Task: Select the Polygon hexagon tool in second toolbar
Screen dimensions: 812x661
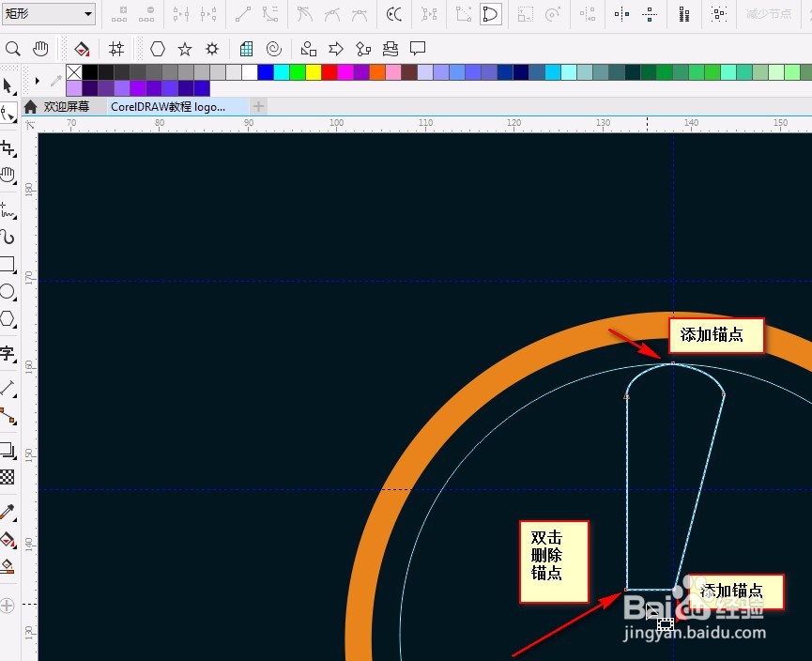Action: 158,49
